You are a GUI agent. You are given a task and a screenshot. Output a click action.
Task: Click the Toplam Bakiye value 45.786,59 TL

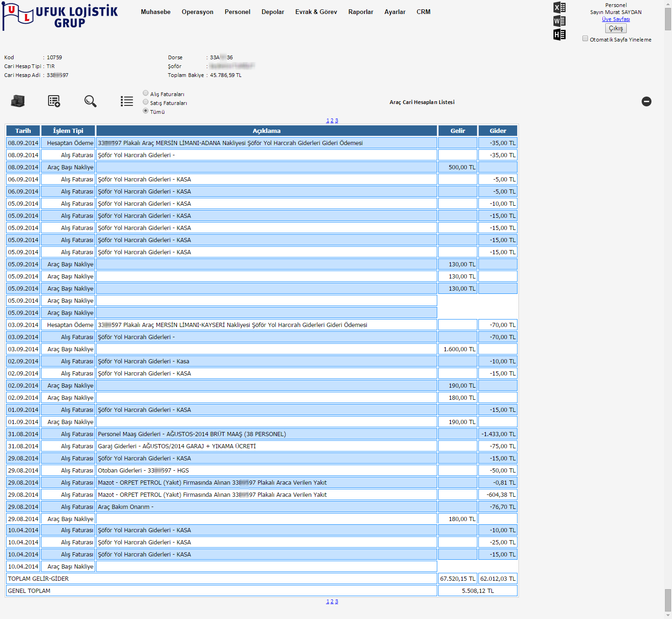click(226, 75)
